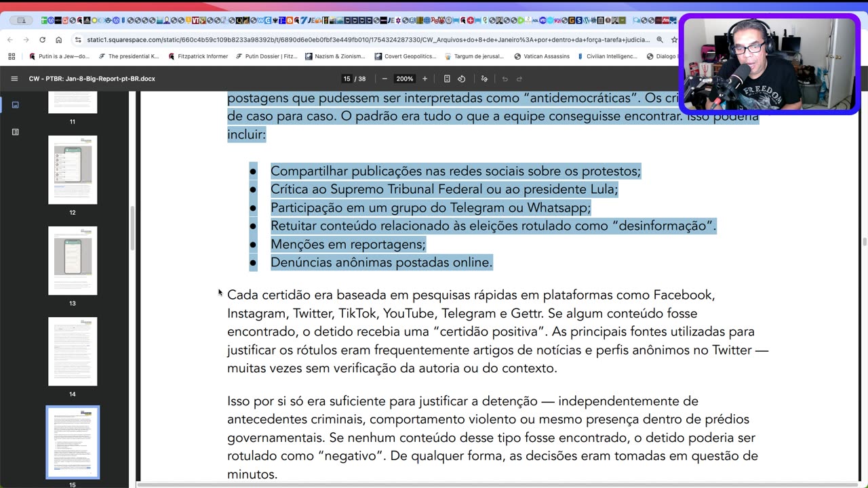Select page 11 thumbnail
The image size is (868, 488).
tap(73, 102)
